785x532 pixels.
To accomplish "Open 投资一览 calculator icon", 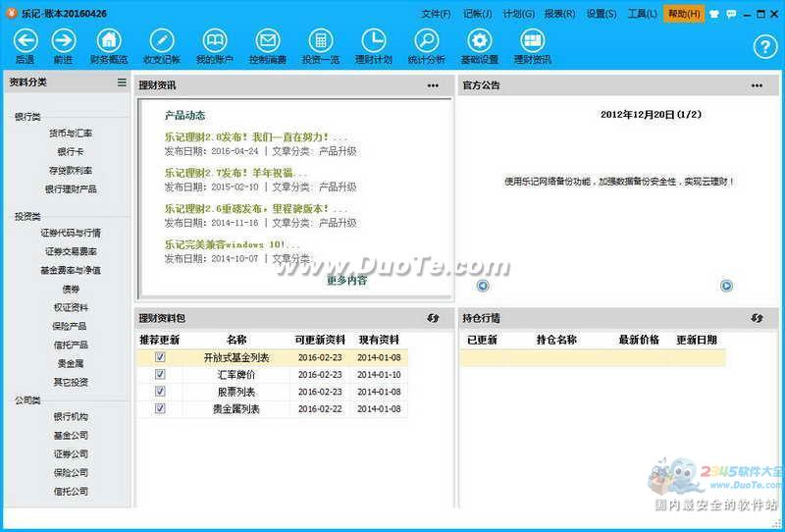I will [x=321, y=40].
